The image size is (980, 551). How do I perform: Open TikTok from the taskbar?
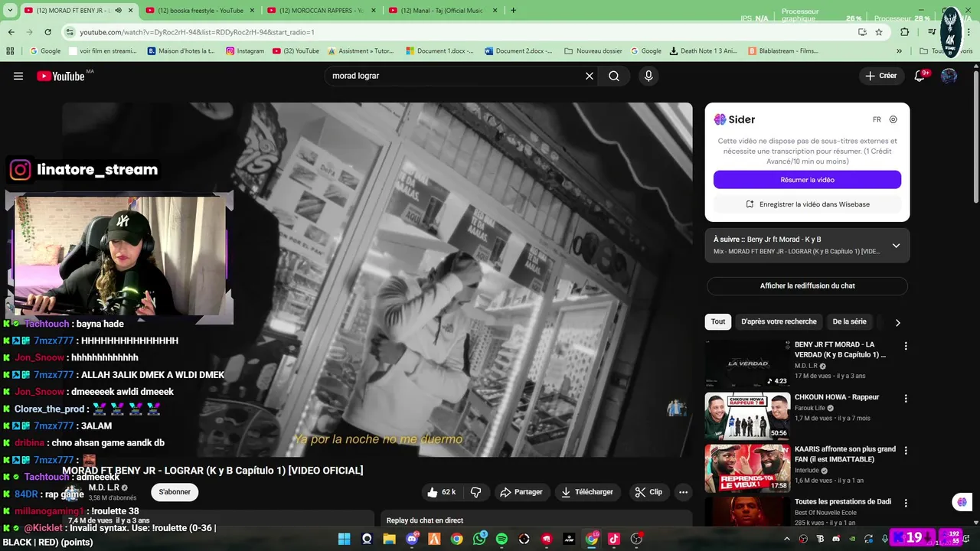(614, 539)
